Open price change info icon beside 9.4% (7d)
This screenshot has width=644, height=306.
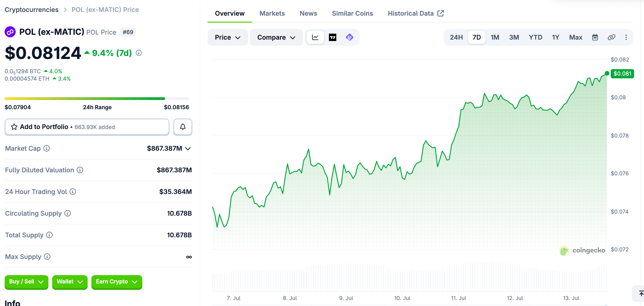pos(139,53)
